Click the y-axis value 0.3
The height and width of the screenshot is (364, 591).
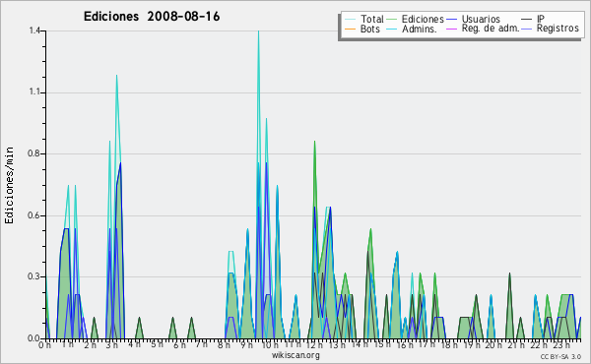point(34,276)
